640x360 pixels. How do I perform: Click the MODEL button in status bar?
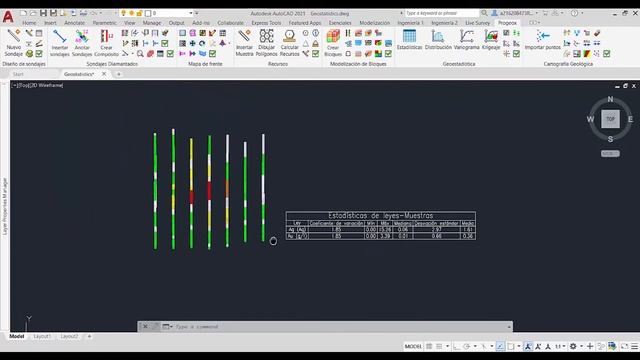pyautogui.click(x=413, y=346)
